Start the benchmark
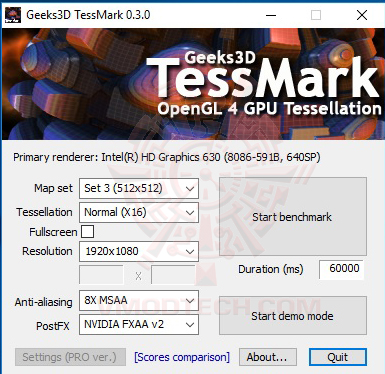This screenshot has width=385, height=374. pos(293,217)
